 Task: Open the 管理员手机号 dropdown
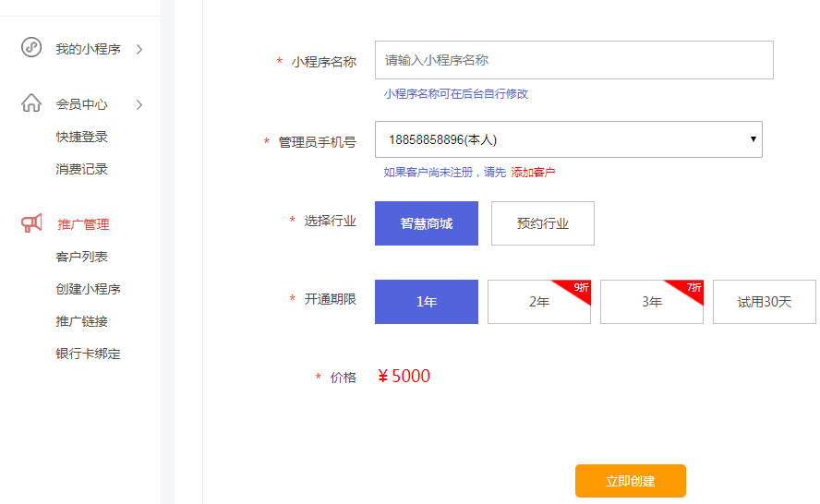click(x=568, y=139)
